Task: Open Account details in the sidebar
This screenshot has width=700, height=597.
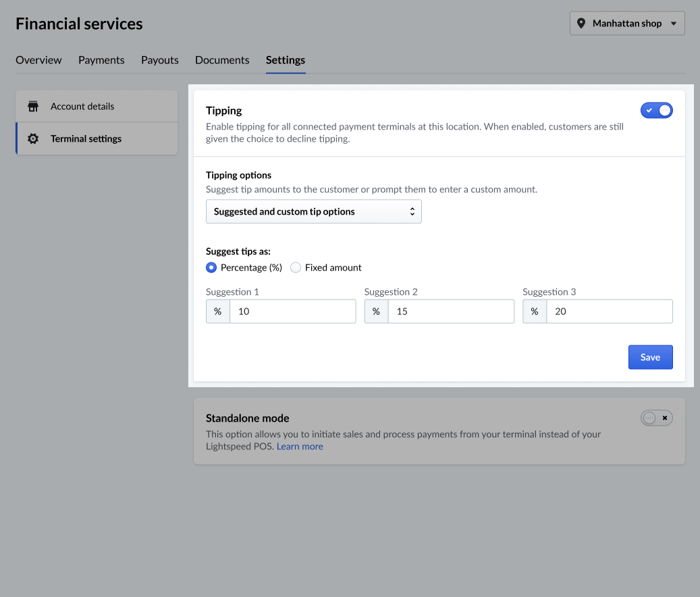Action: point(97,106)
